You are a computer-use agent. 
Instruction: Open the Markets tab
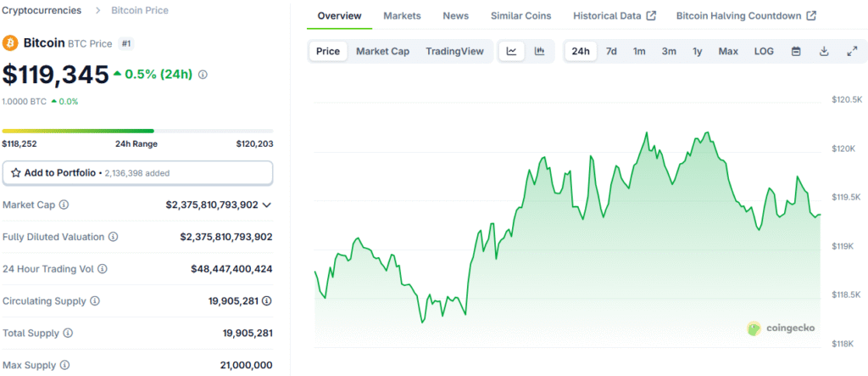coord(402,15)
